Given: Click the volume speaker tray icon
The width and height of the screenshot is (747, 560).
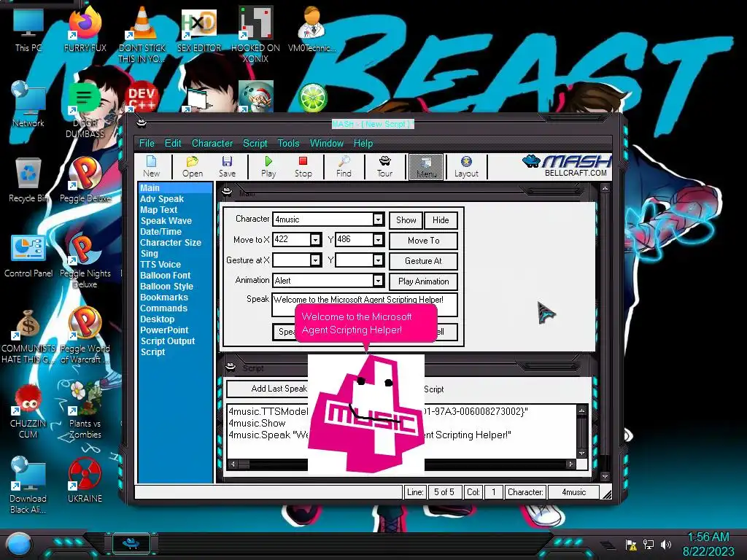Looking at the screenshot, I should pos(665,544).
